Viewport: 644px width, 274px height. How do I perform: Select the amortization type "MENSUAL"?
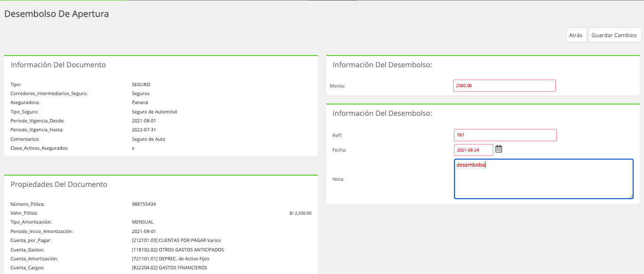(143, 222)
